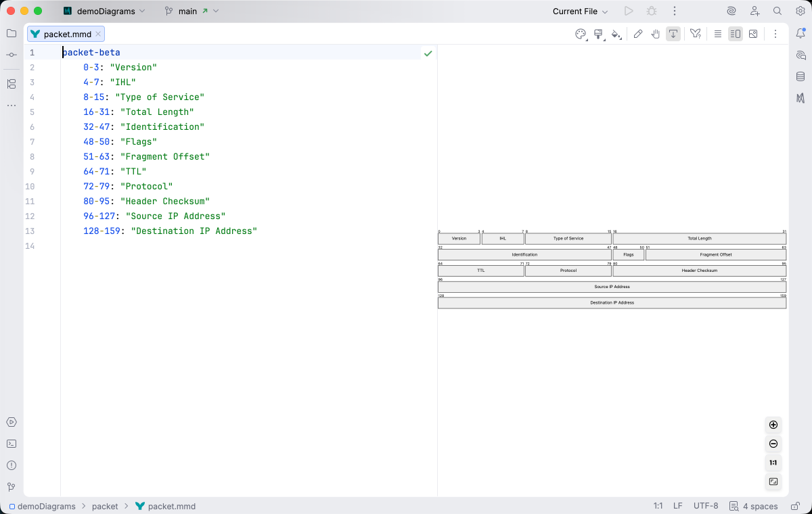This screenshot has width=812, height=514.
Task: Reset diagram zoom to 1:1
Action: pos(773,463)
